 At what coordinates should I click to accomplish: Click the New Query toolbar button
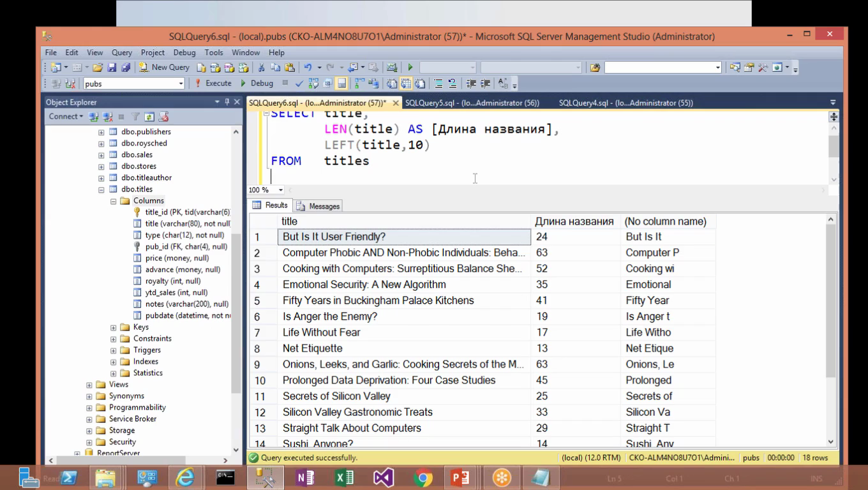[x=164, y=67]
